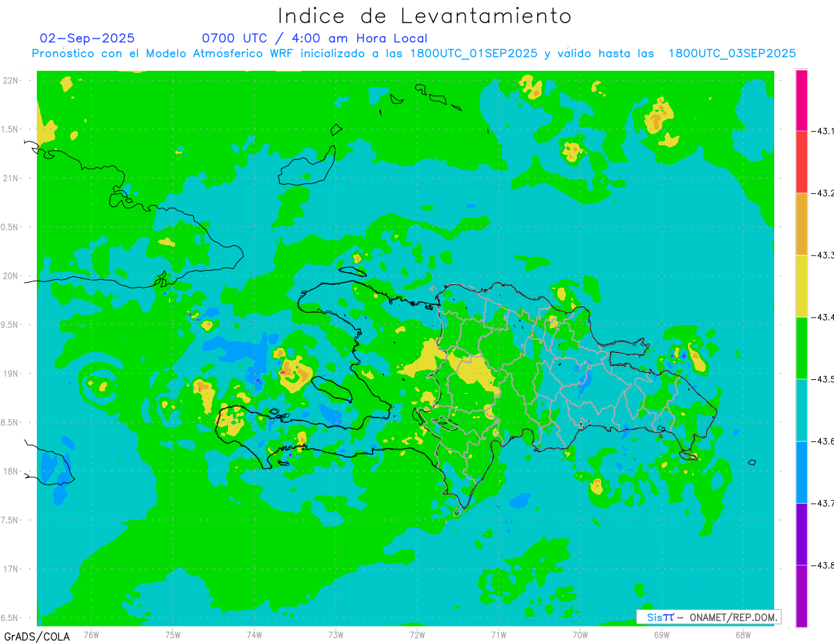Click the longitude label "68W"
This screenshot has height=644, width=834.
point(743,634)
